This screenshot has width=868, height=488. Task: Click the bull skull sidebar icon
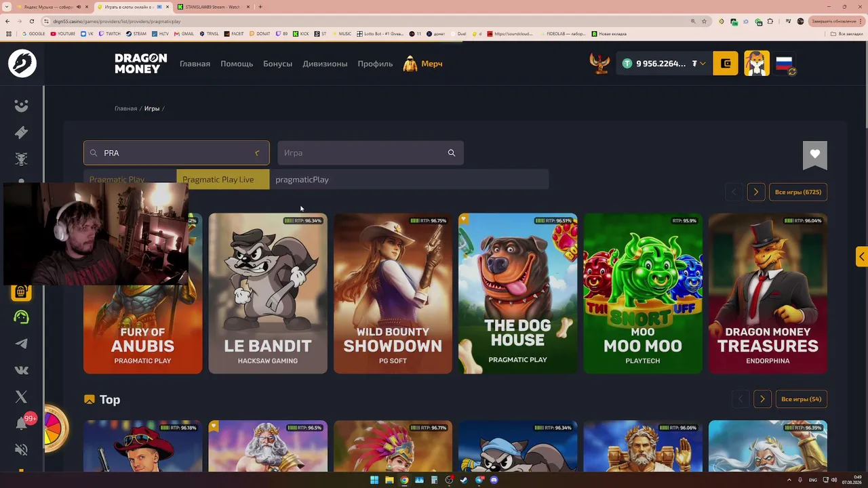(22, 159)
